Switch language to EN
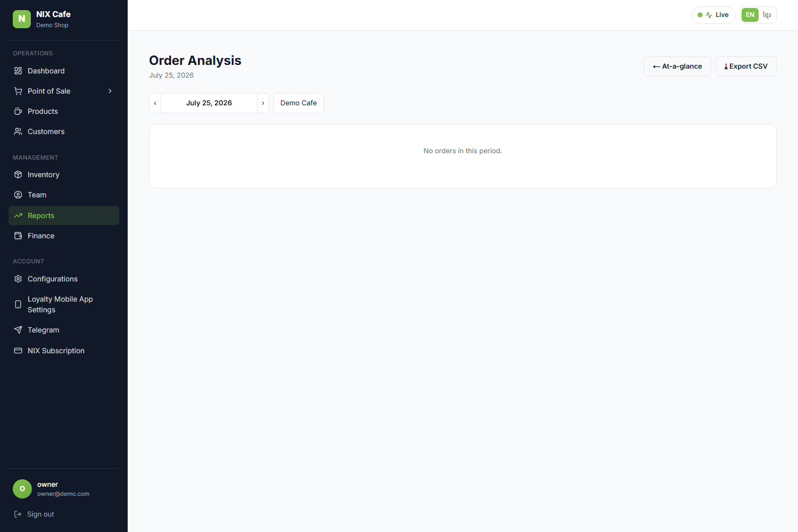Viewport: 798px width, 532px height. click(x=750, y=15)
